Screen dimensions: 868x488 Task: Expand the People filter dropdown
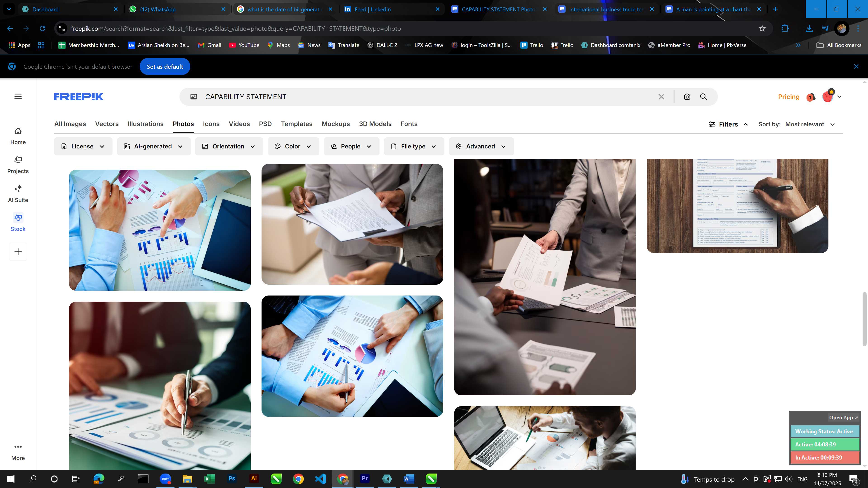(351, 146)
